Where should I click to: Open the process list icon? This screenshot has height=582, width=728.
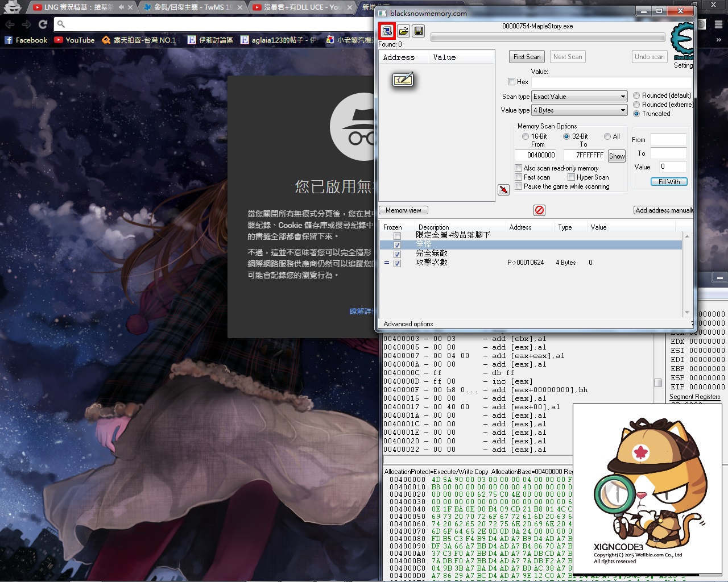(x=387, y=31)
